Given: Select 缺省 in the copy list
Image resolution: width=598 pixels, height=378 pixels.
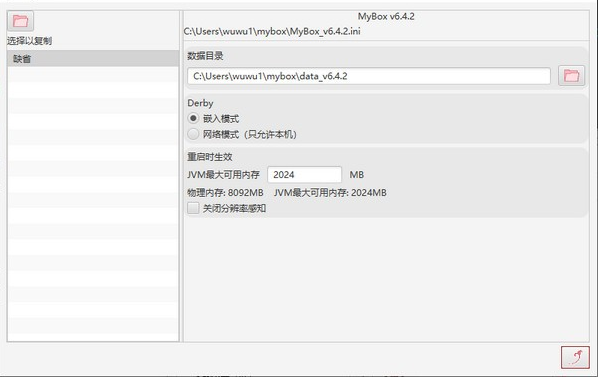Looking at the screenshot, I should pyautogui.click(x=93, y=59).
